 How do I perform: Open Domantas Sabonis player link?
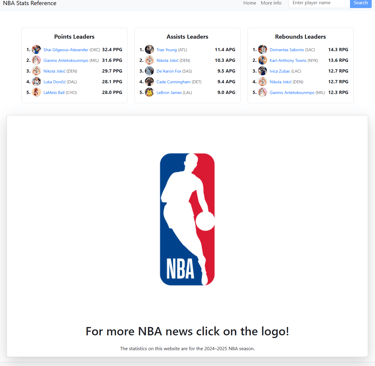(x=287, y=50)
